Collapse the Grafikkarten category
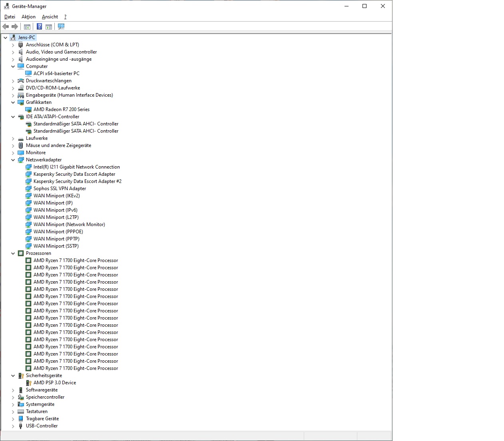Image resolution: width=504 pixels, height=441 pixels. pos(13,102)
